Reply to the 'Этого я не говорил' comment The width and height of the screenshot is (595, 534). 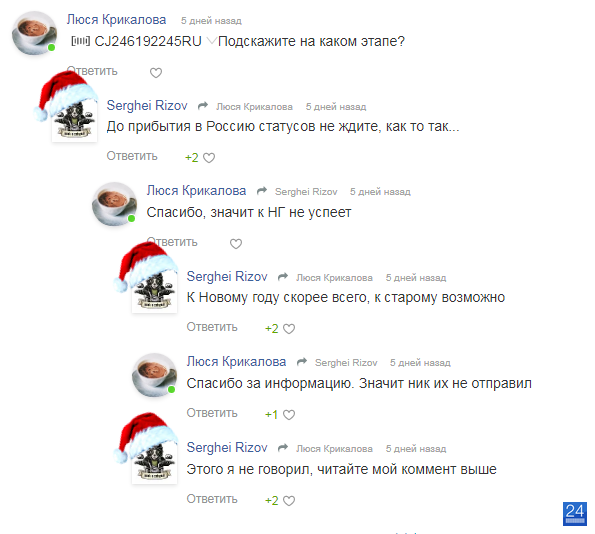coord(212,499)
